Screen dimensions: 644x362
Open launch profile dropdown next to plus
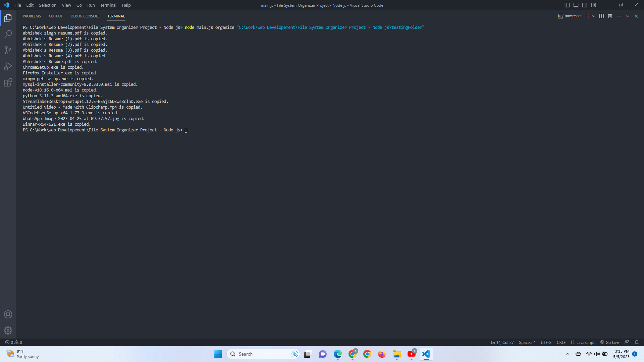(594, 16)
